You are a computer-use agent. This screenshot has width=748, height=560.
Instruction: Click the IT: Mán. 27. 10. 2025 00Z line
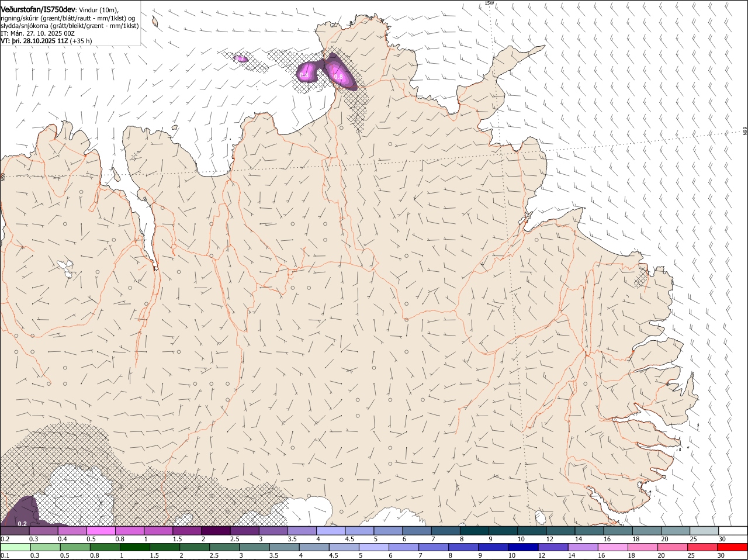37,33
